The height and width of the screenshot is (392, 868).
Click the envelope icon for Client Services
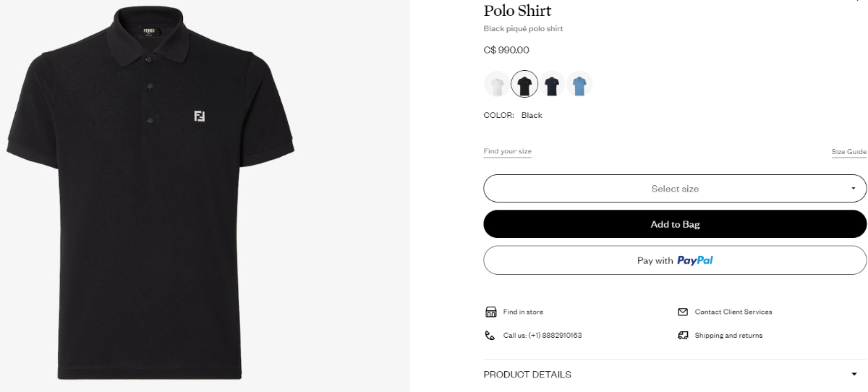tap(683, 312)
